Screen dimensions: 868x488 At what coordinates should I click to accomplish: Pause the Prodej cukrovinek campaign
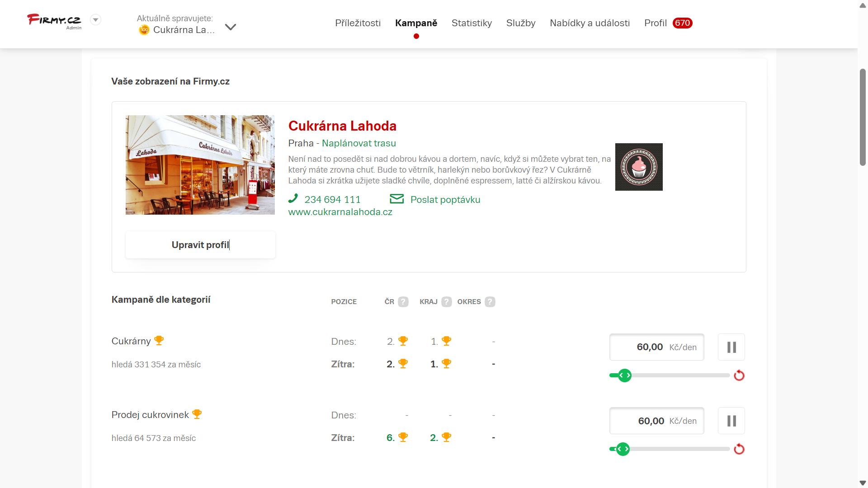(731, 421)
